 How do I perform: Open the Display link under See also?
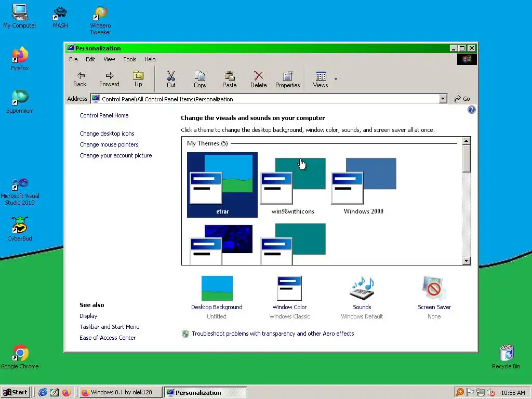point(88,316)
